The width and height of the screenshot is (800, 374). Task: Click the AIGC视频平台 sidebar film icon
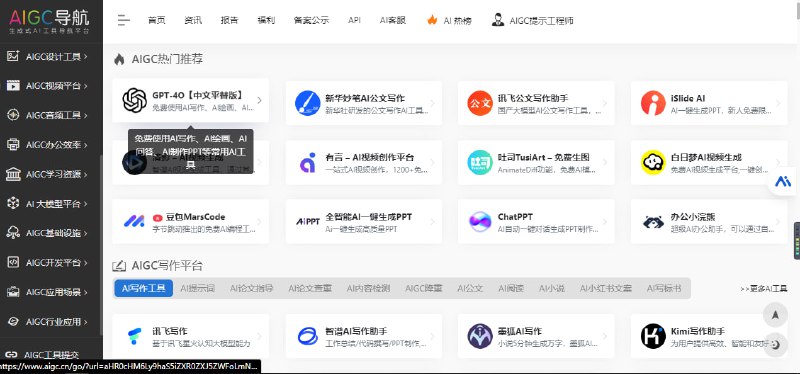pyautogui.click(x=13, y=86)
